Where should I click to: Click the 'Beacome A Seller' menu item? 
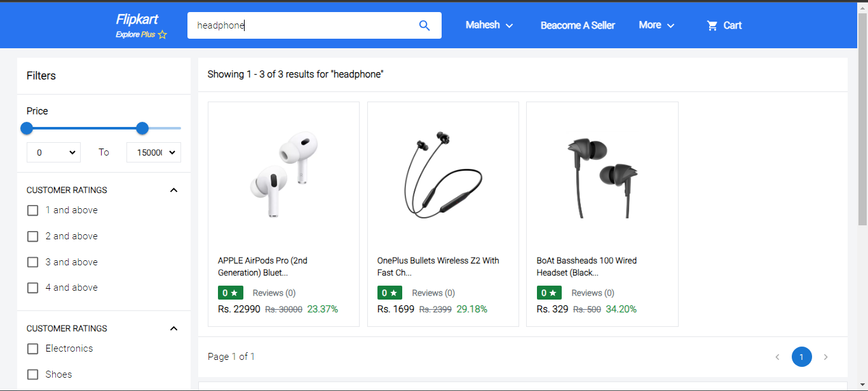(577, 25)
